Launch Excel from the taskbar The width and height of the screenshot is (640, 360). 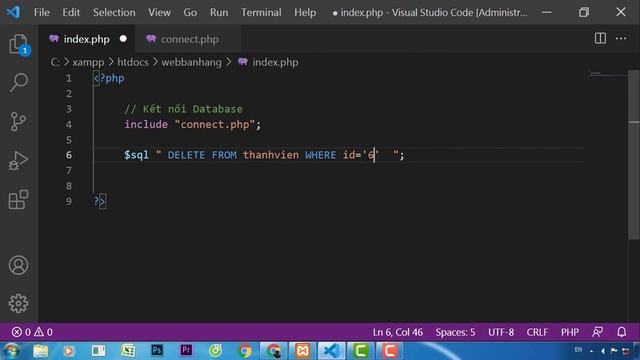(x=128, y=351)
